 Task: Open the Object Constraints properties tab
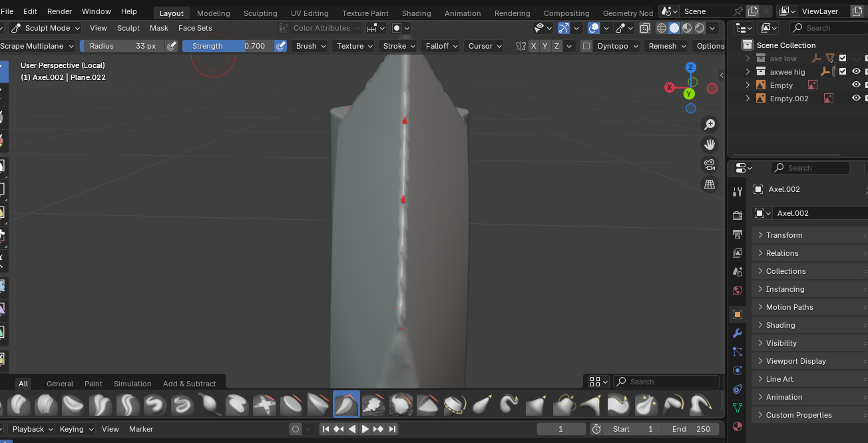[x=737, y=389]
